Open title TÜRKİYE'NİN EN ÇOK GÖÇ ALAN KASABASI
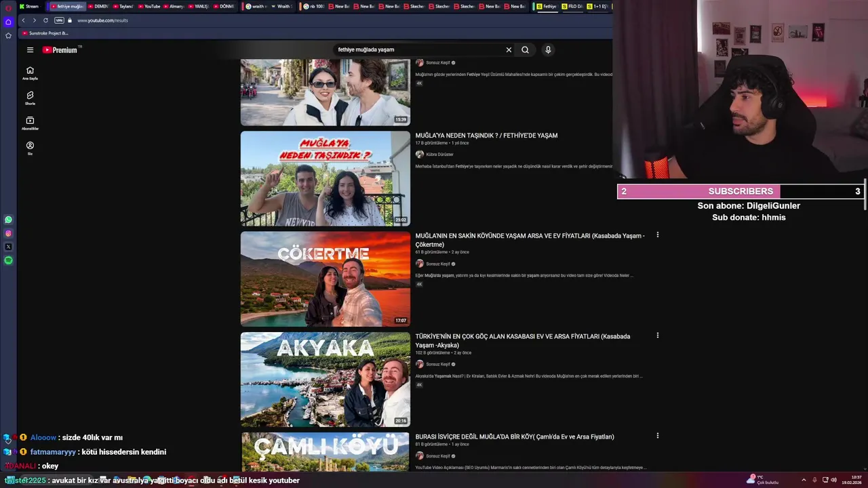This screenshot has width=868, height=488. 523,340
